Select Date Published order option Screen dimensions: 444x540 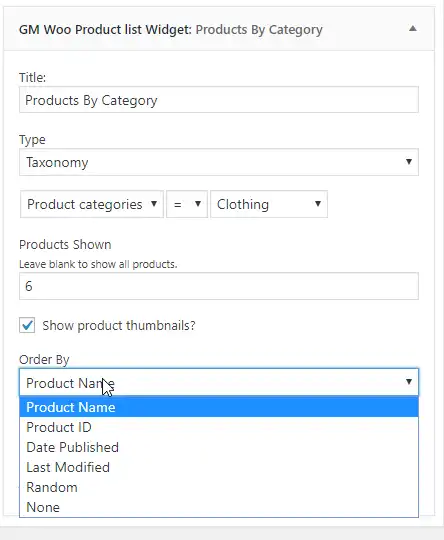click(x=219, y=447)
